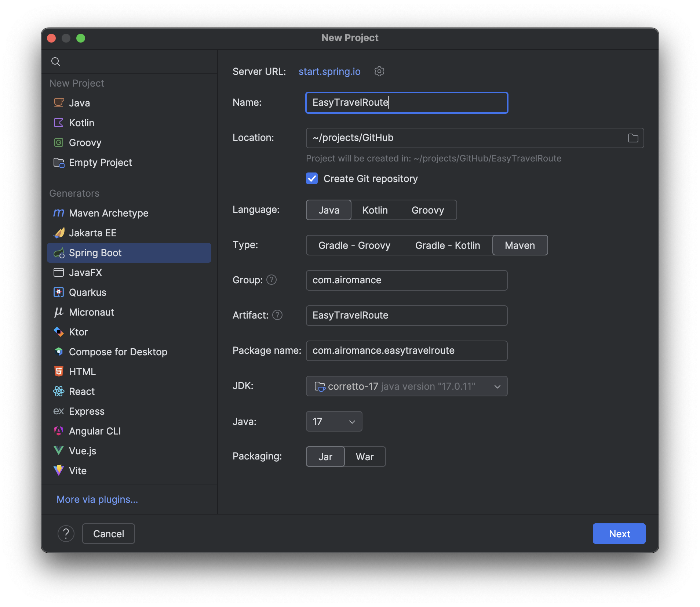The height and width of the screenshot is (607, 700).
Task: Choose Maven build type
Action: (x=520, y=245)
